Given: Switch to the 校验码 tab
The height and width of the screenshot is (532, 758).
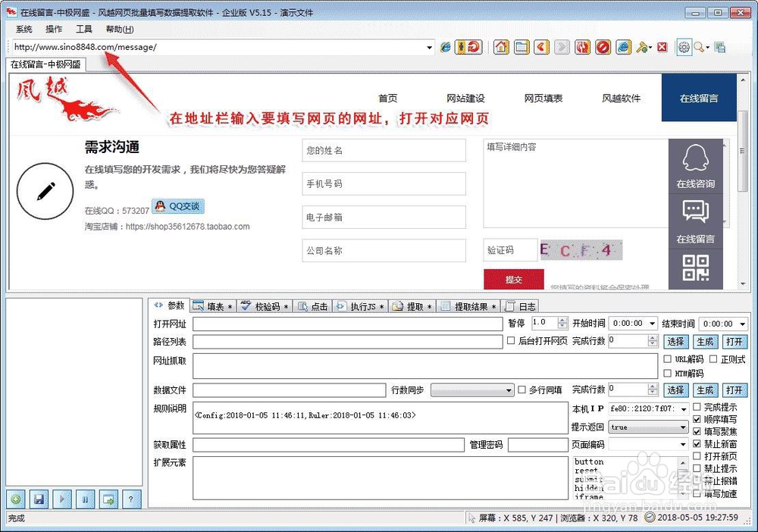Looking at the screenshot, I should click(265, 306).
